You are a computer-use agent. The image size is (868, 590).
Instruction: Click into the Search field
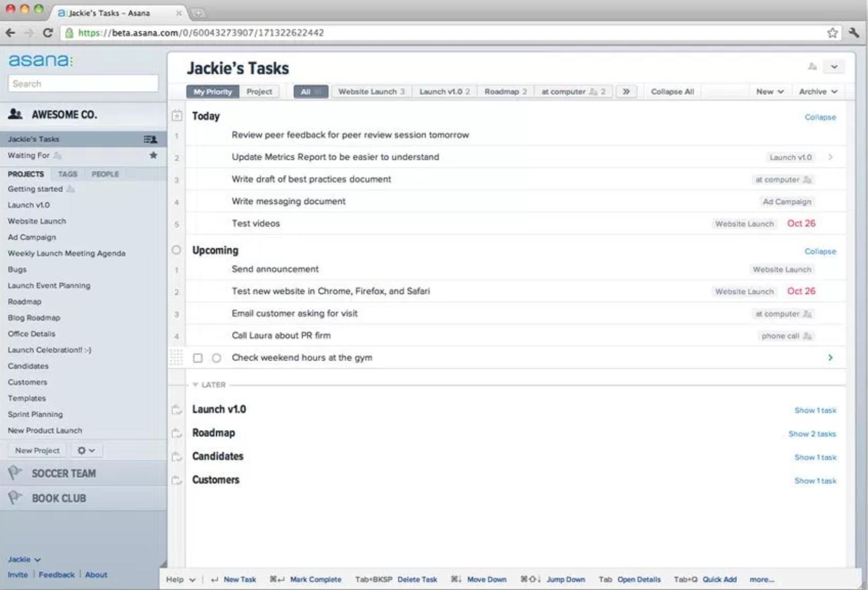83,84
